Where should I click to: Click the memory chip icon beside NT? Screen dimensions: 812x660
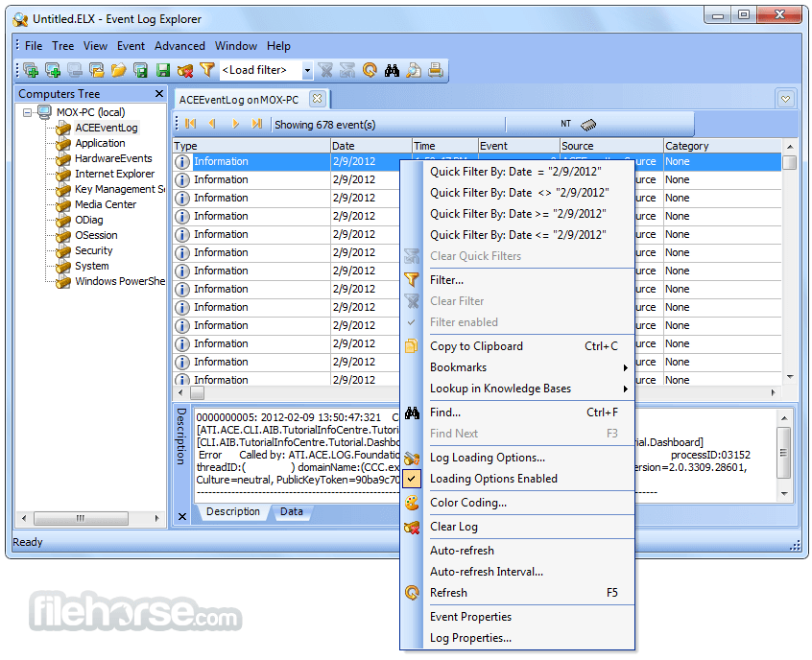tap(588, 125)
